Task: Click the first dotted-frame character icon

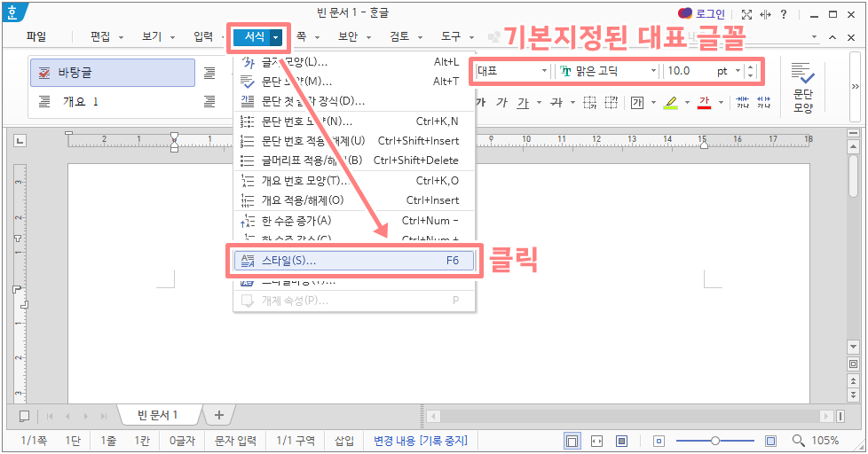Action: click(590, 102)
